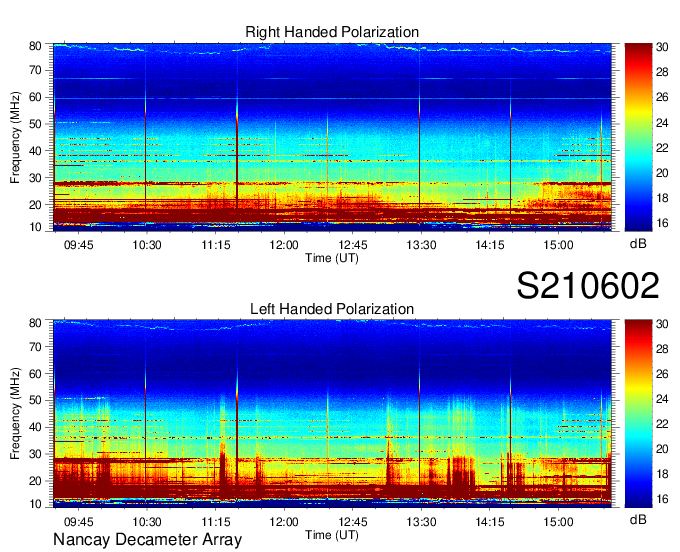Screen dimensions: 680x552
Task: Click 40 MHz frequency tick on Left Handed plot
Action: point(35,428)
